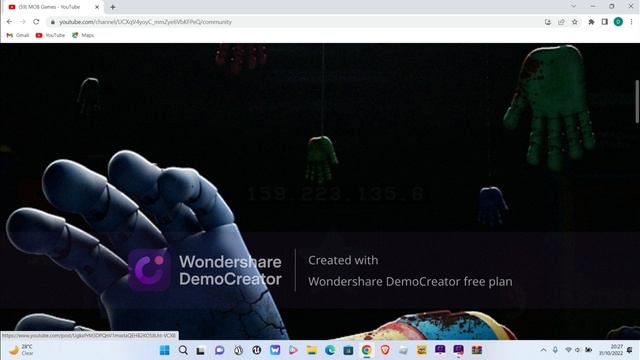Open a new browser tab

coord(113,7)
